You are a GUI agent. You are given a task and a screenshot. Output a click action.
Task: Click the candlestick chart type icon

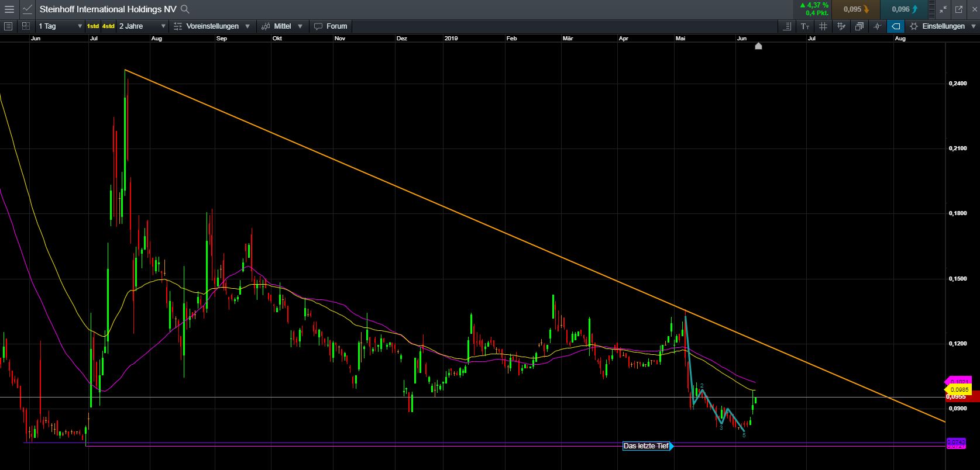tap(266, 26)
